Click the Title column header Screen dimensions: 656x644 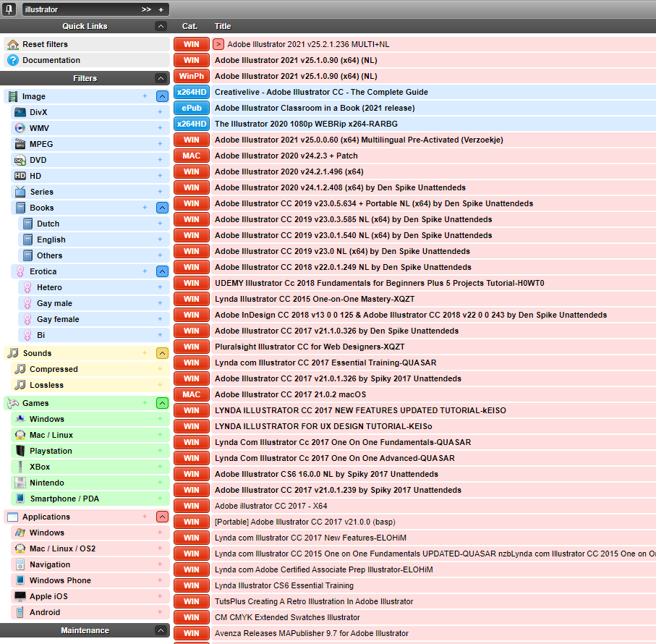coord(223,26)
